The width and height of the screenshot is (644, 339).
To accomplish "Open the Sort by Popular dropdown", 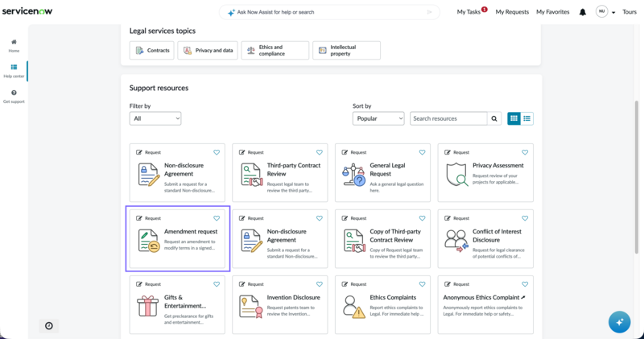I will pyautogui.click(x=378, y=118).
